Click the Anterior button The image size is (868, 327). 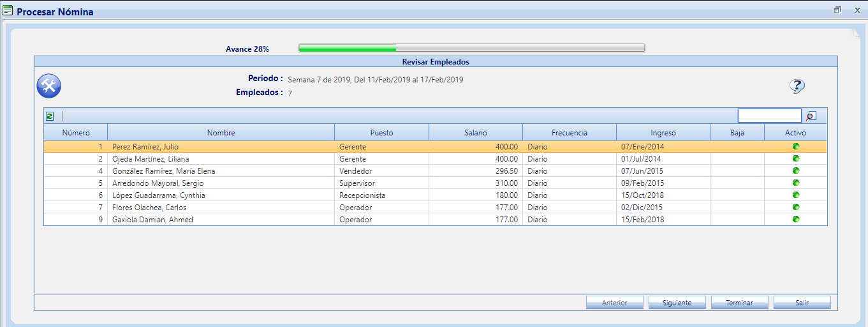615,303
